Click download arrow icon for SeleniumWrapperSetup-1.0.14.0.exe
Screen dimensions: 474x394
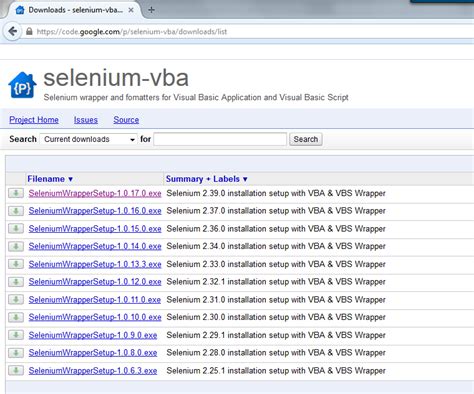tap(16, 246)
